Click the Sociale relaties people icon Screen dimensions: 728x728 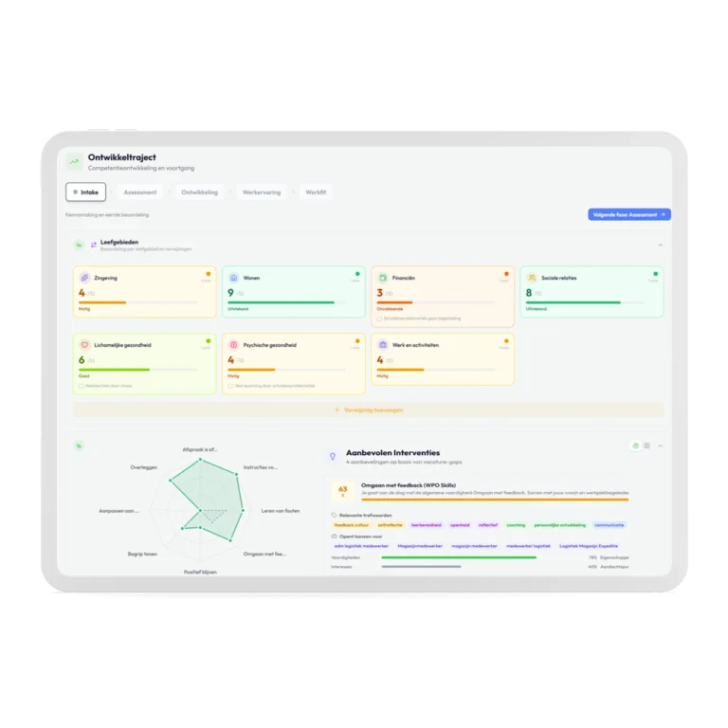pyautogui.click(x=531, y=278)
